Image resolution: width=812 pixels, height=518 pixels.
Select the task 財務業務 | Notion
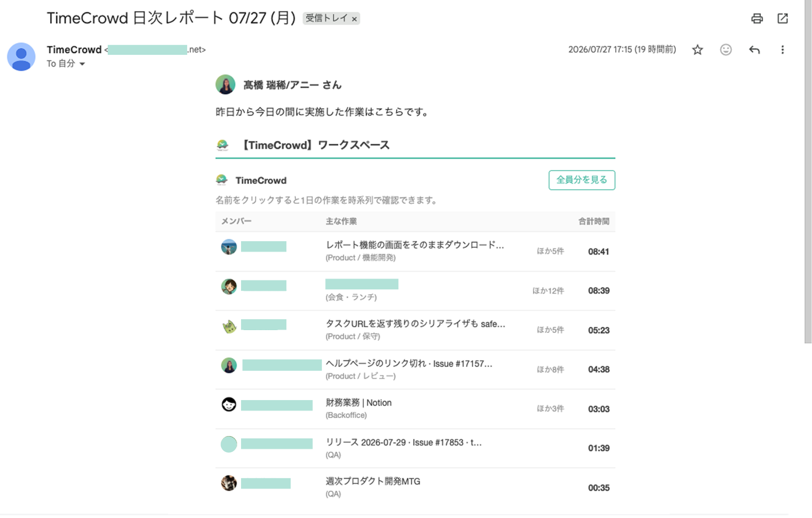359,403
